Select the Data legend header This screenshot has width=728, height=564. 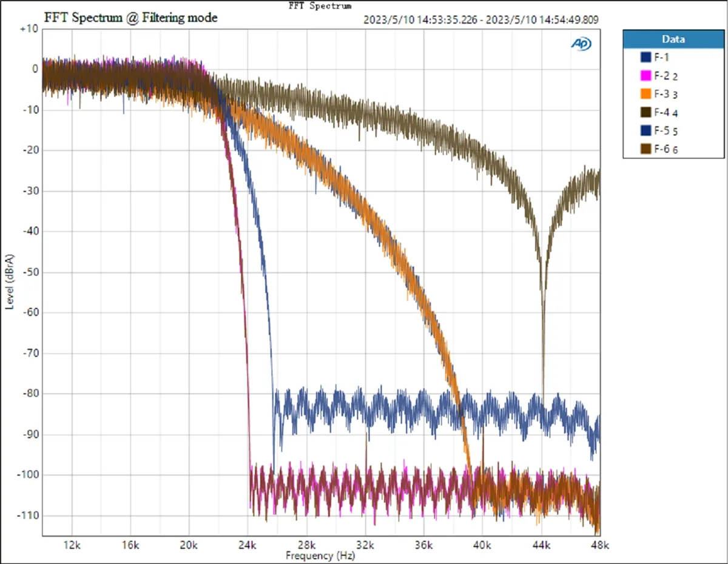point(673,39)
